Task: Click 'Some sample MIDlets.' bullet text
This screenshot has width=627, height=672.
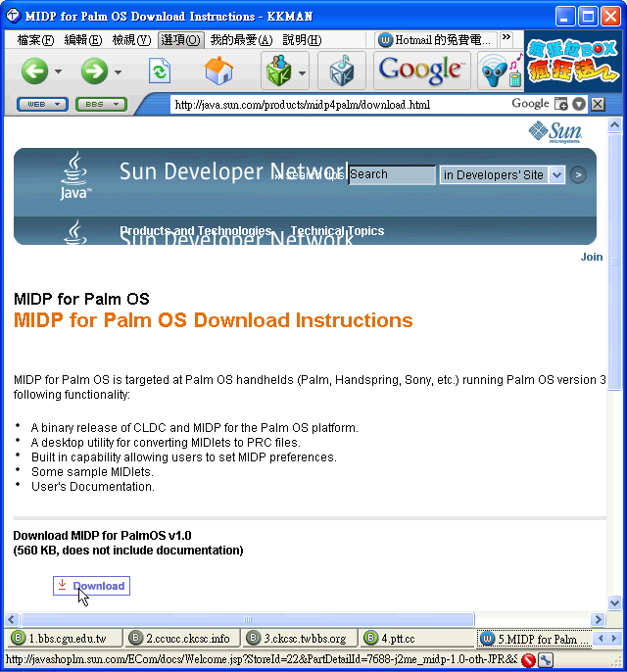Action: click(92, 472)
